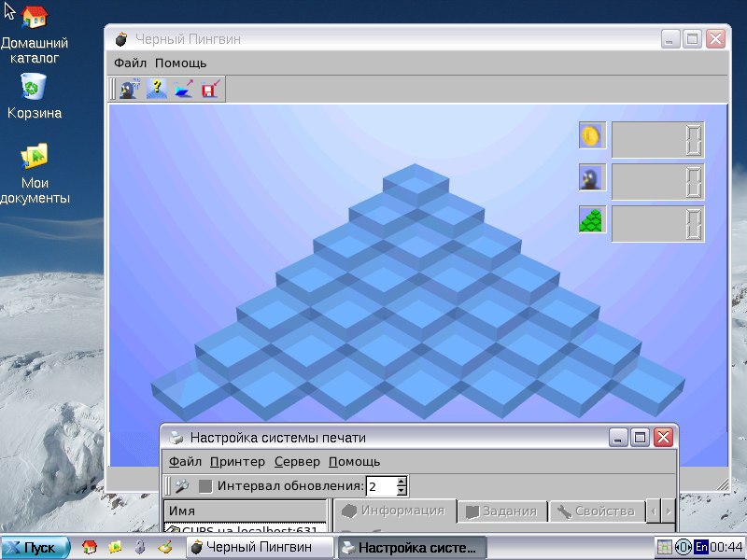Click the documents folder taskbar quick-launch icon
Viewport: 747px width, 560px height.
tap(115, 547)
